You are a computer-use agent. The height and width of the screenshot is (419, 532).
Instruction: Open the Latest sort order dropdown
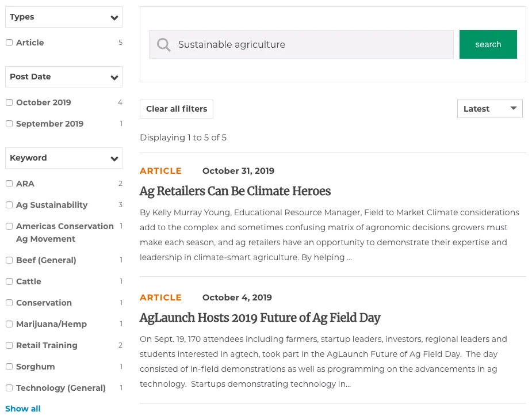(x=489, y=108)
